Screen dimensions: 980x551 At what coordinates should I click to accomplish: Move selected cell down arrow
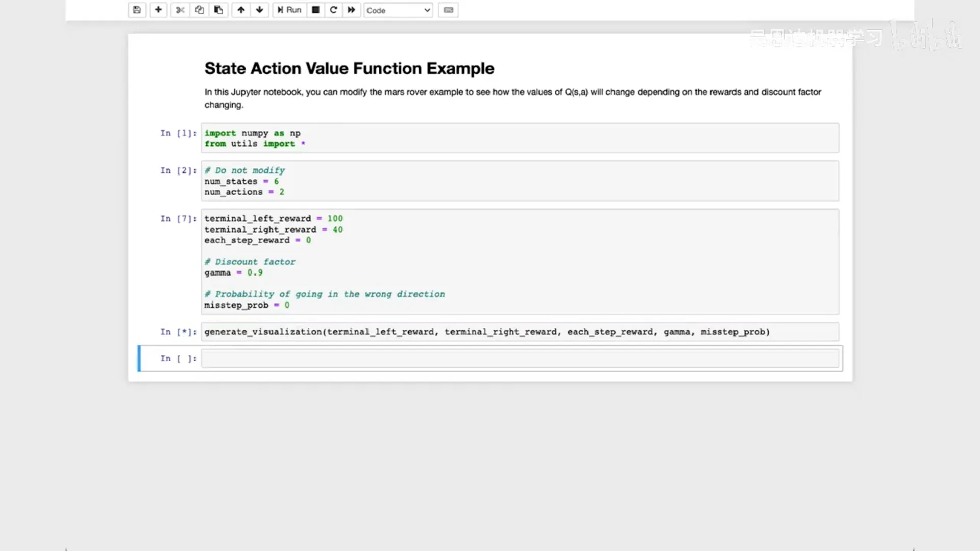pos(260,10)
